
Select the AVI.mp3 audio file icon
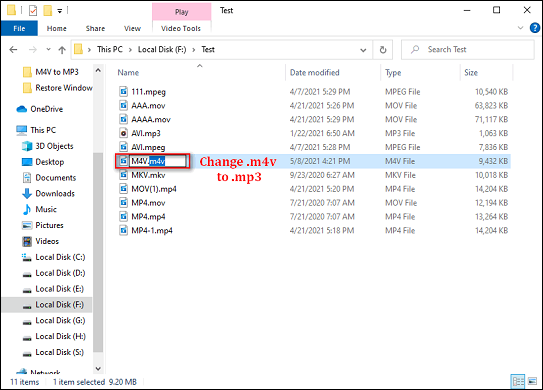(x=123, y=133)
